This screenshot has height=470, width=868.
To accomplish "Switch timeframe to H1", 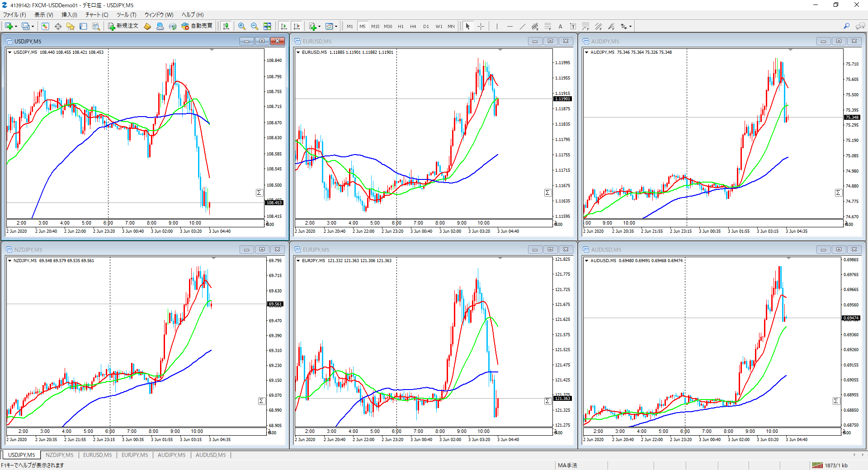I will click(x=401, y=26).
